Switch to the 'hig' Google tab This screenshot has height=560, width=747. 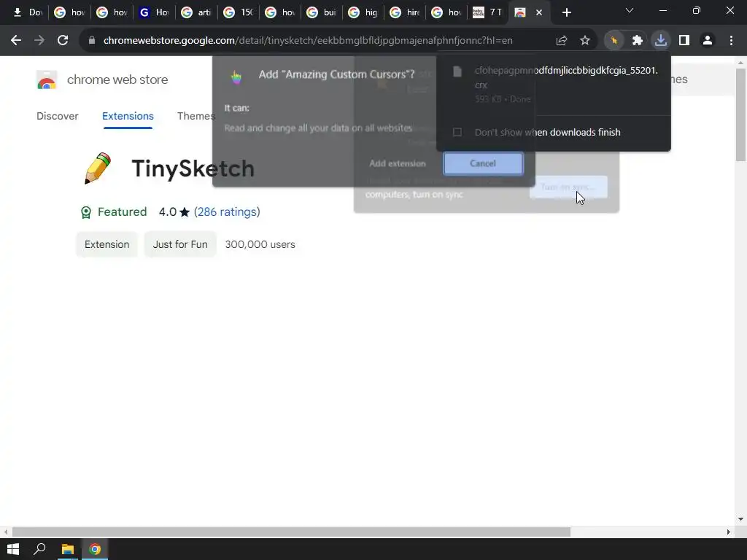[363, 12]
